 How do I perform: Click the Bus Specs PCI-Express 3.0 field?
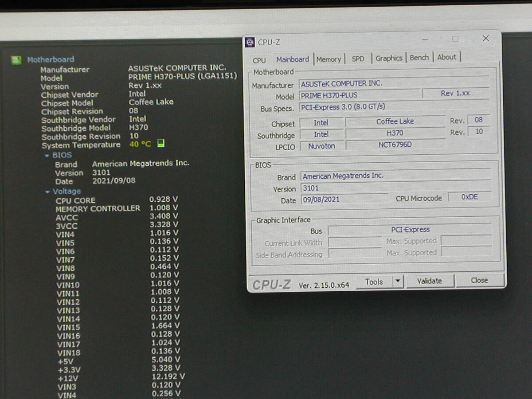394,107
